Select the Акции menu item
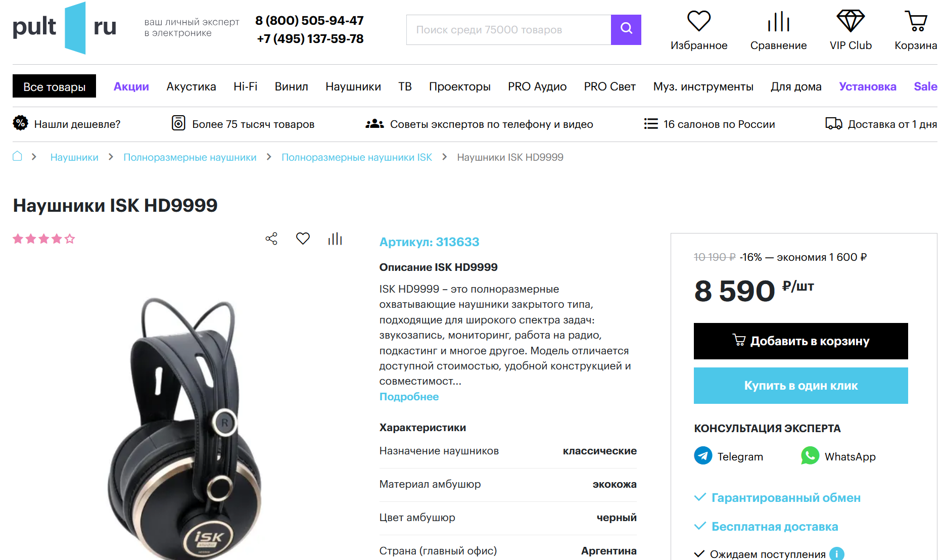This screenshot has height=560, width=942. (x=131, y=86)
